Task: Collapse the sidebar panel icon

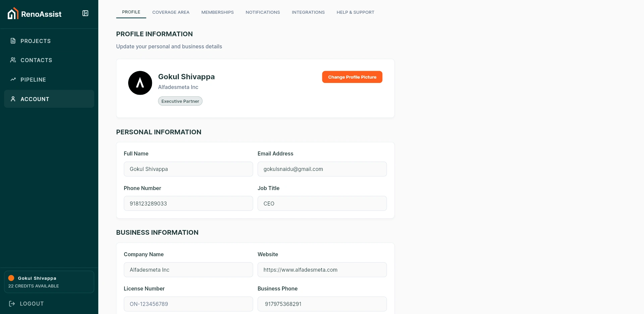Action: 86,13
